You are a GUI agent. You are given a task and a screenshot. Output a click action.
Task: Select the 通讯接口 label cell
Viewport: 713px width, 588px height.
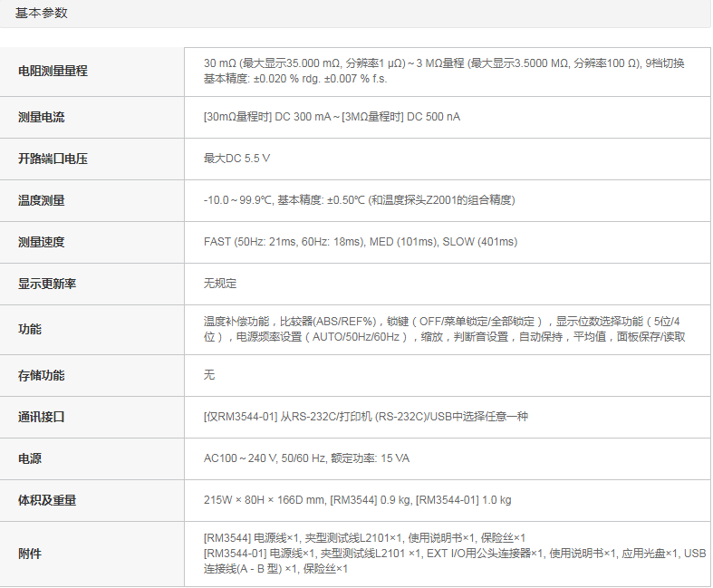point(42,417)
